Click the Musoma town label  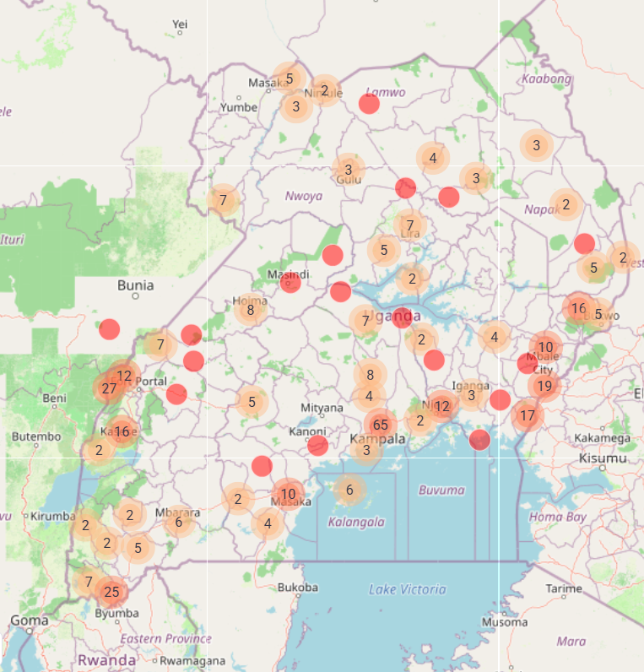[x=505, y=622]
